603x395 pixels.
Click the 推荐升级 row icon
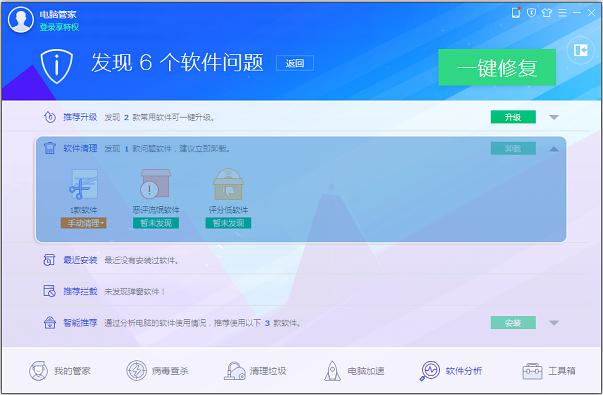pos(50,117)
